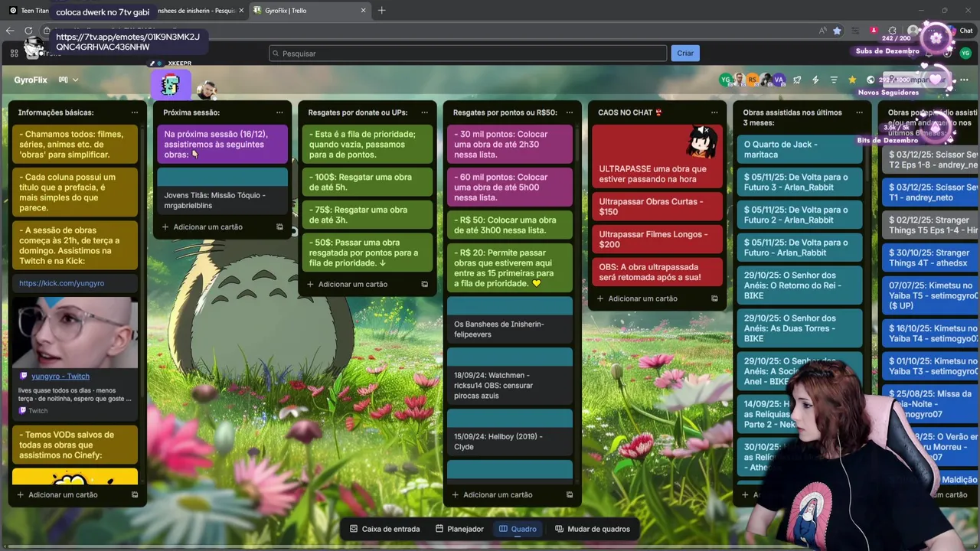
Task: Open list actions for Obras assistidas nos últimos 3 meses
Action: click(x=859, y=112)
